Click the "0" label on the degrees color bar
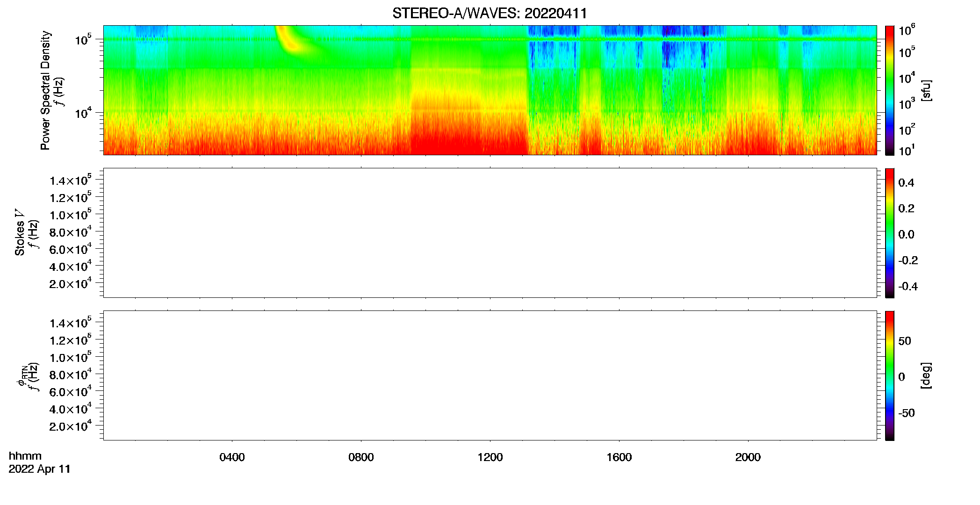The width and height of the screenshot is (980, 505). (901, 377)
